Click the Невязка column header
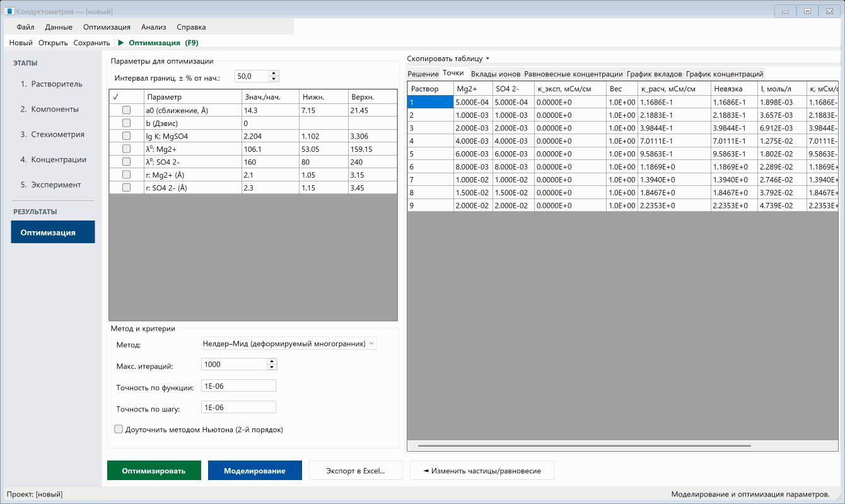The image size is (845, 504). [x=734, y=89]
